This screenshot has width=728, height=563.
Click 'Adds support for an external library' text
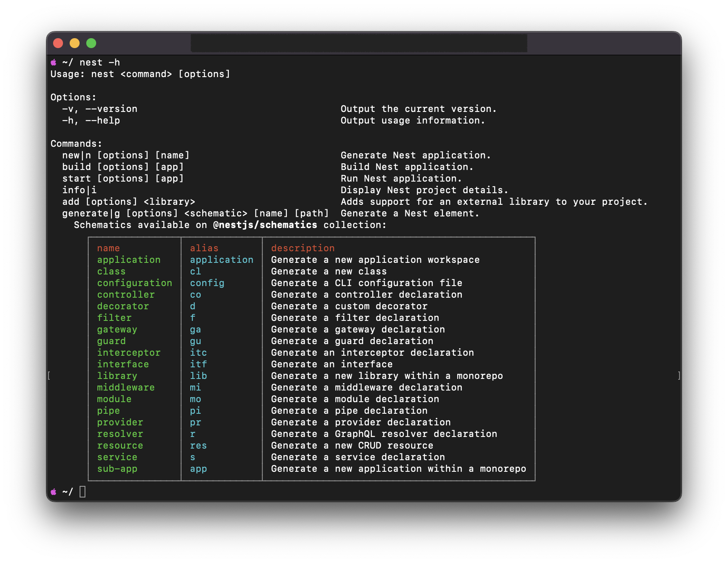point(445,202)
